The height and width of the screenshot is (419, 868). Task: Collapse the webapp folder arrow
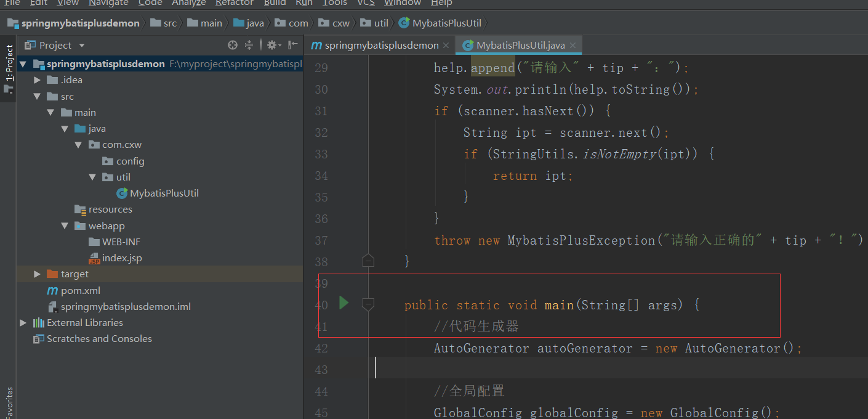pyautogui.click(x=65, y=226)
